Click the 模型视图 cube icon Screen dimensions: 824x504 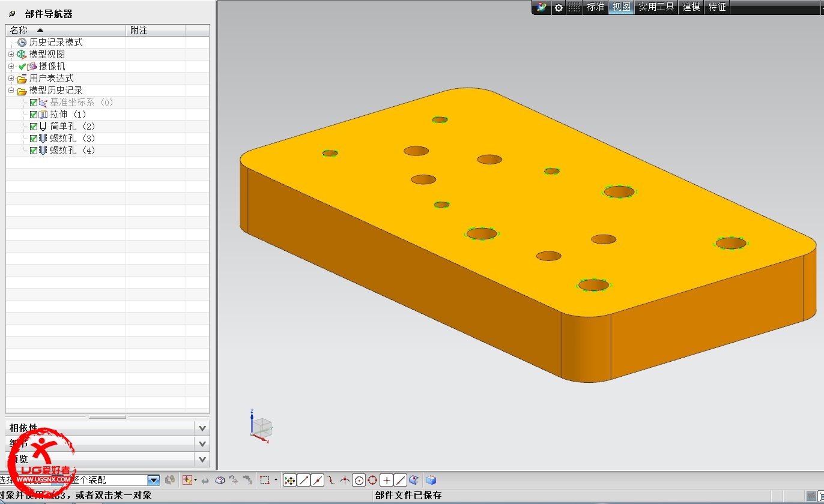pyautogui.click(x=22, y=54)
